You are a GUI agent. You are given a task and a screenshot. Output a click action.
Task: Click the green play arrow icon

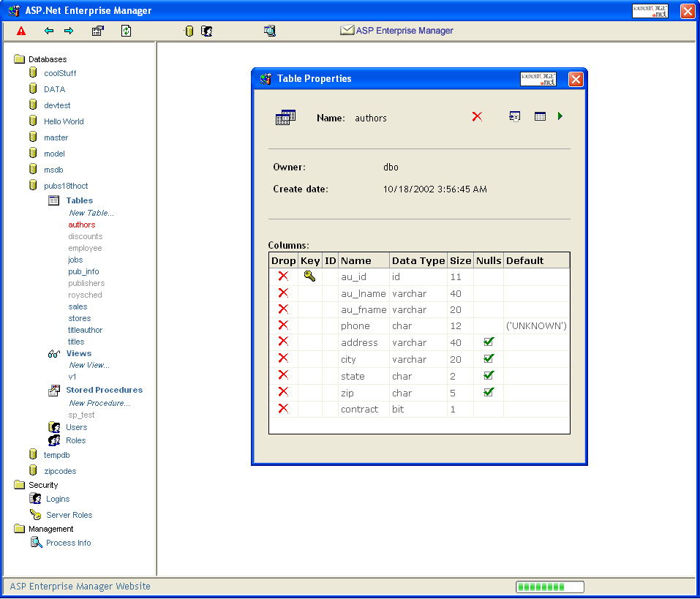click(560, 116)
